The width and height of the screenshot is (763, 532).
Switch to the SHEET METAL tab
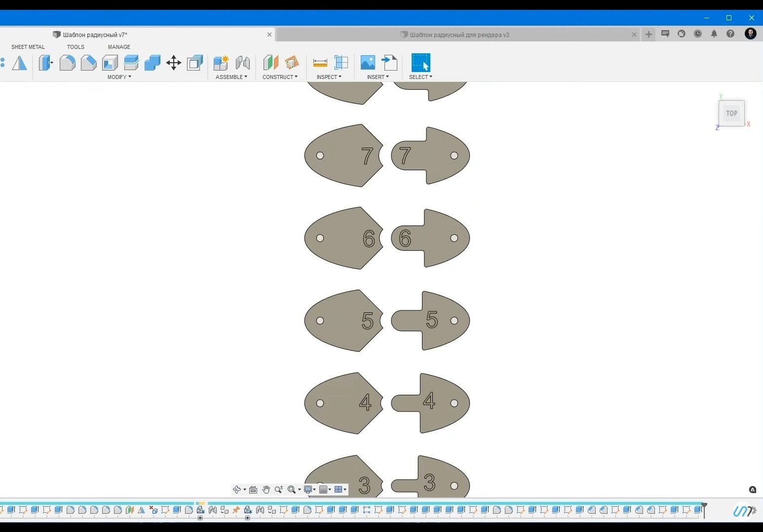click(28, 47)
